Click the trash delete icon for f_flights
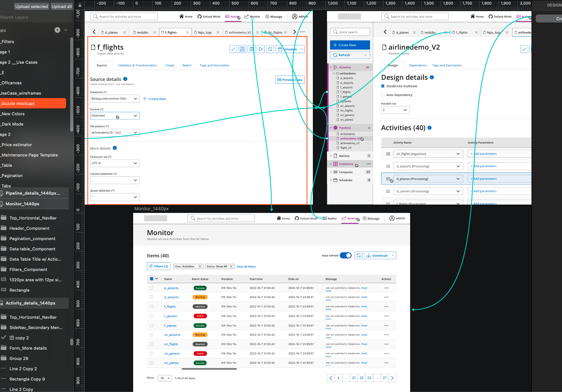Viewport: 562px width, 392px height. point(251,49)
